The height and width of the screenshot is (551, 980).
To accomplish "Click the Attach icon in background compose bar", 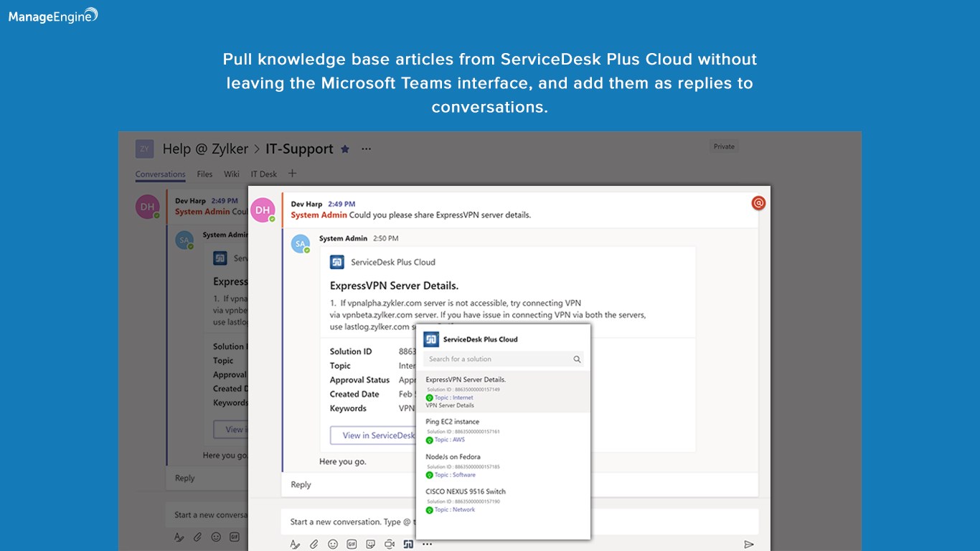I will coord(197,537).
